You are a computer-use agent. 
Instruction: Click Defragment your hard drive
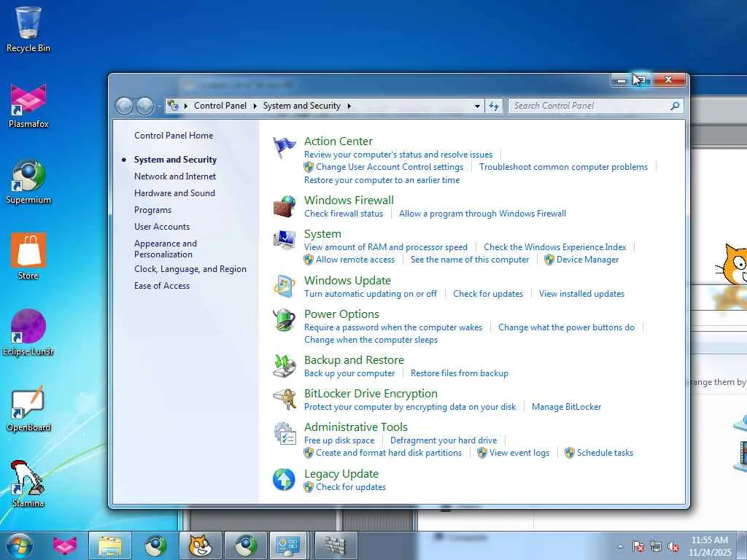pyautogui.click(x=443, y=440)
